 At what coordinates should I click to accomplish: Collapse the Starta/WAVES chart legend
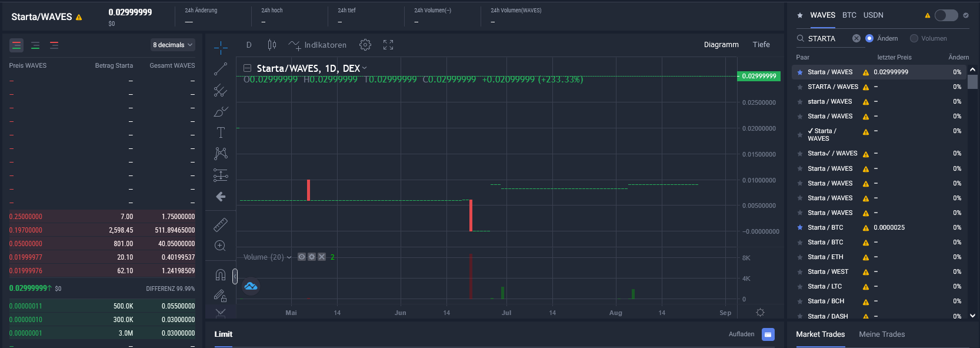pos(248,68)
